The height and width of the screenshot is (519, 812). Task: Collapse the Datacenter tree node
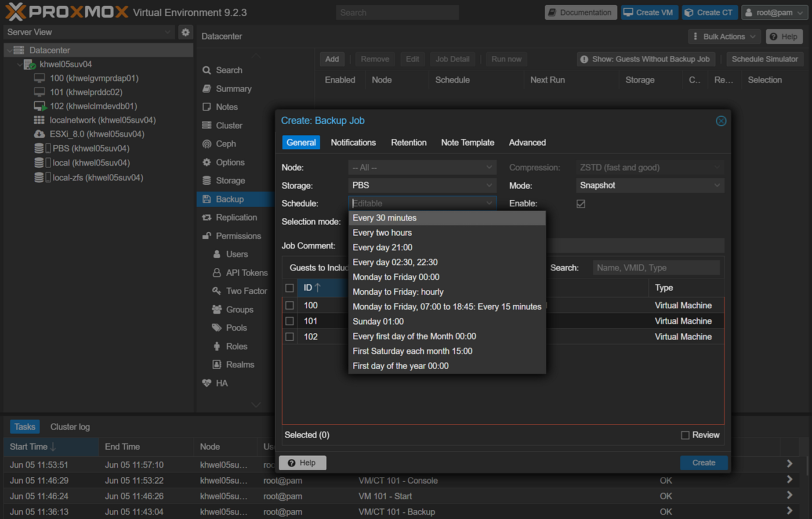pos(9,51)
